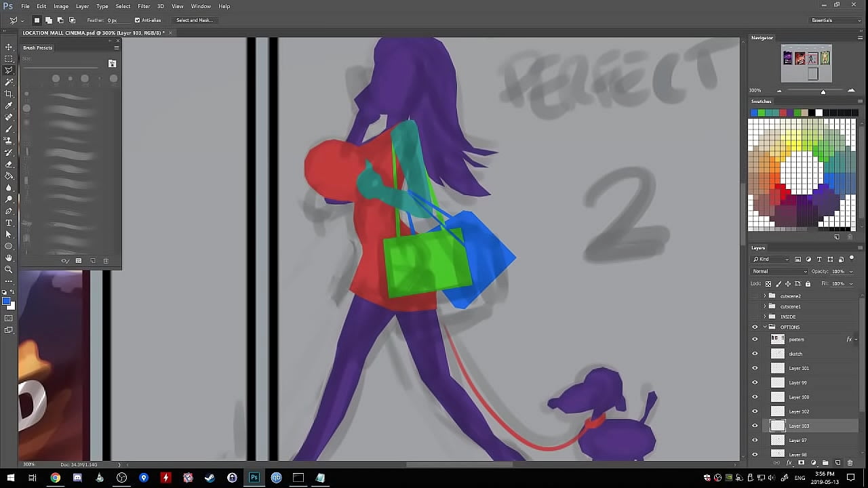Click the delete layer trash icon
The width and height of the screenshot is (868, 488).
[x=850, y=463]
